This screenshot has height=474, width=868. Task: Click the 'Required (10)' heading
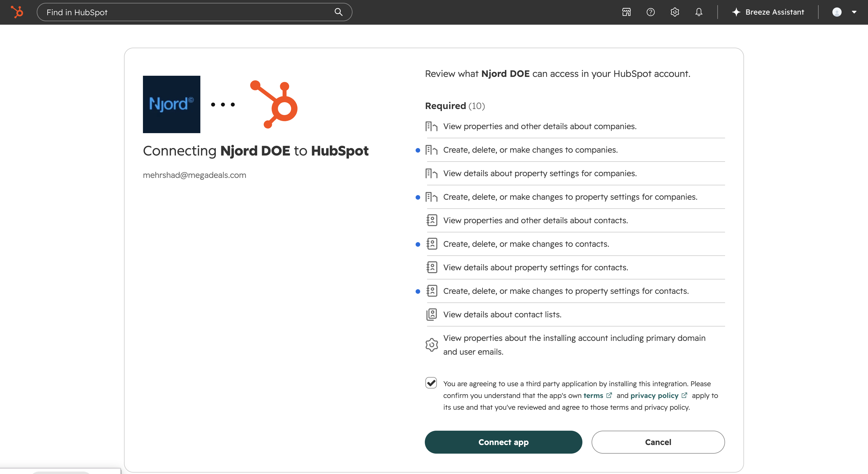(x=455, y=106)
